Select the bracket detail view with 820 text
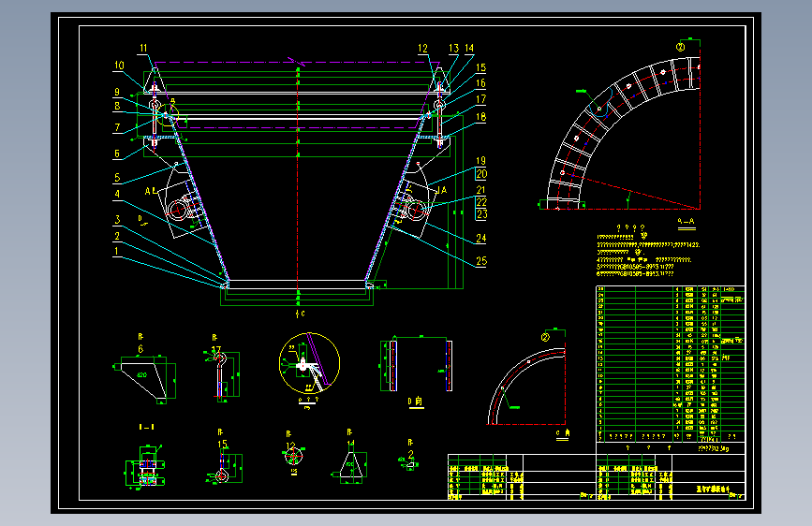 point(145,379)
